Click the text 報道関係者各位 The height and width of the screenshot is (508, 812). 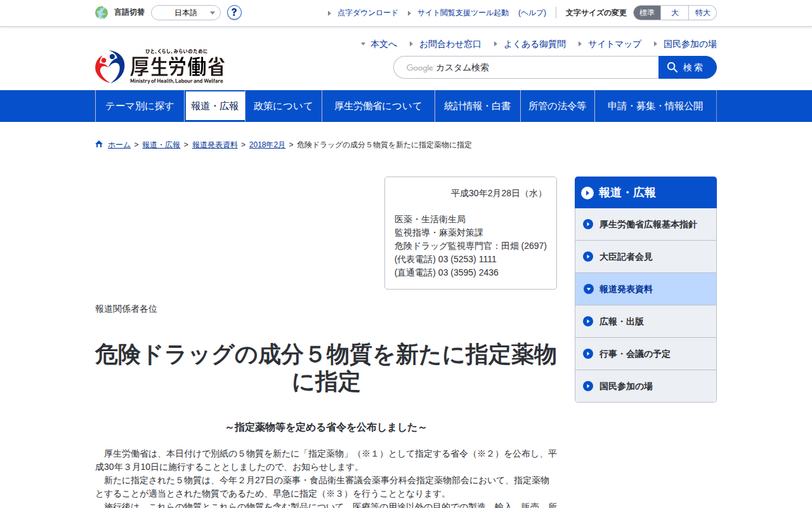[126, 309]
